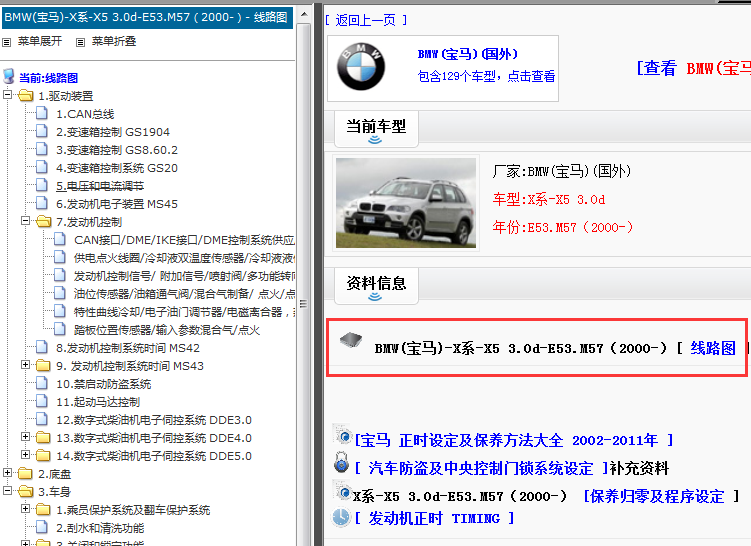
Task: Click the gray device icon in 资料信息 row
Action: pyautogui.click(x=351, y=340)
